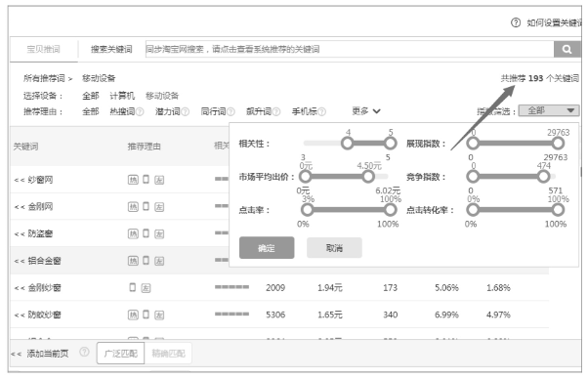Click 添加当前页 to add page
This screenshot has width=588, height=379.
[x=48, y=354]
